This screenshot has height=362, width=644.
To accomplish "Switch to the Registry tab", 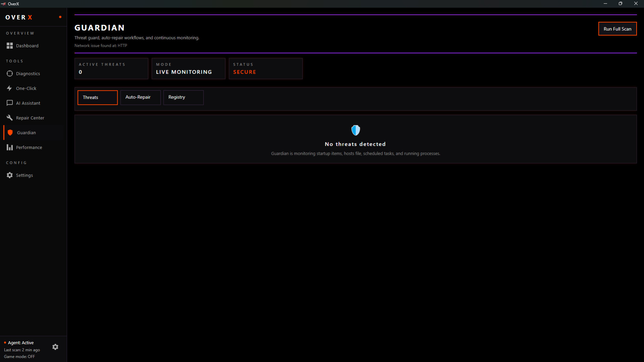I will click(x=183, y=97).
